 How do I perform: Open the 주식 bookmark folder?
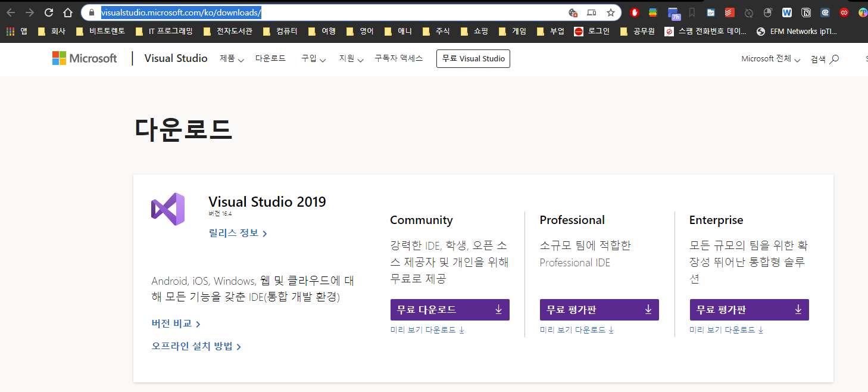(436, 32)
